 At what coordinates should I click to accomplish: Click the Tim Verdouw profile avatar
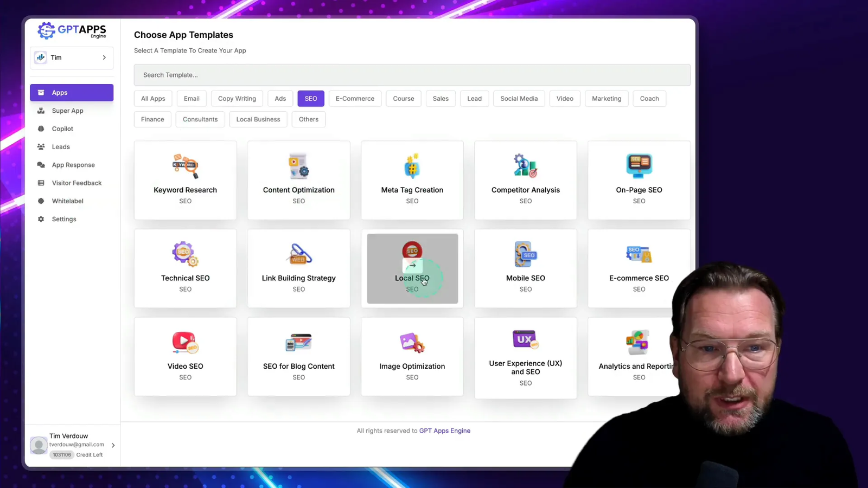pos(39,445)
